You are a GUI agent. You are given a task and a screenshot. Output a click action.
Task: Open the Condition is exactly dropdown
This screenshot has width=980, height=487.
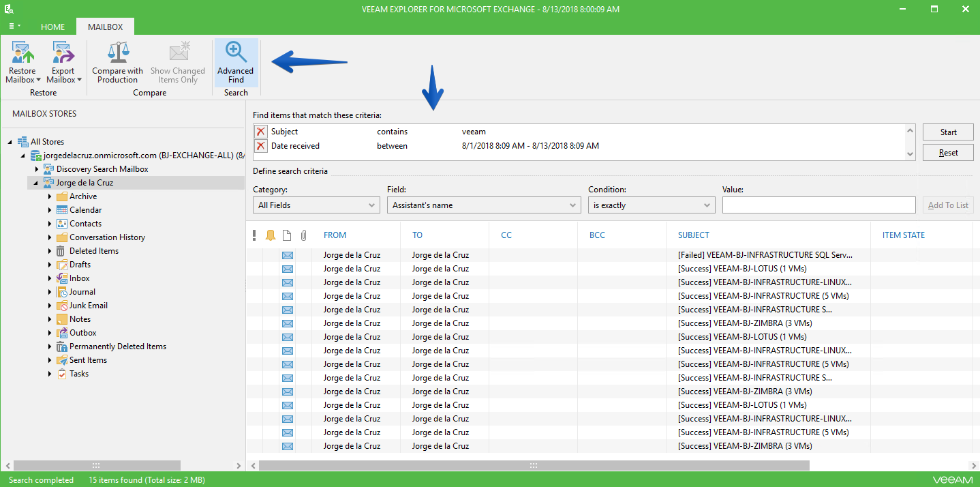(652, 205)
